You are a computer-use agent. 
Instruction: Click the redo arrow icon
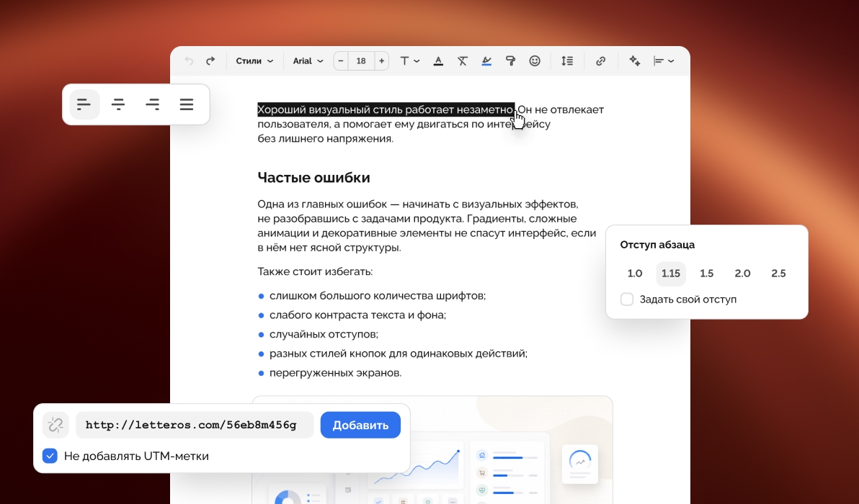click(210, 61)
